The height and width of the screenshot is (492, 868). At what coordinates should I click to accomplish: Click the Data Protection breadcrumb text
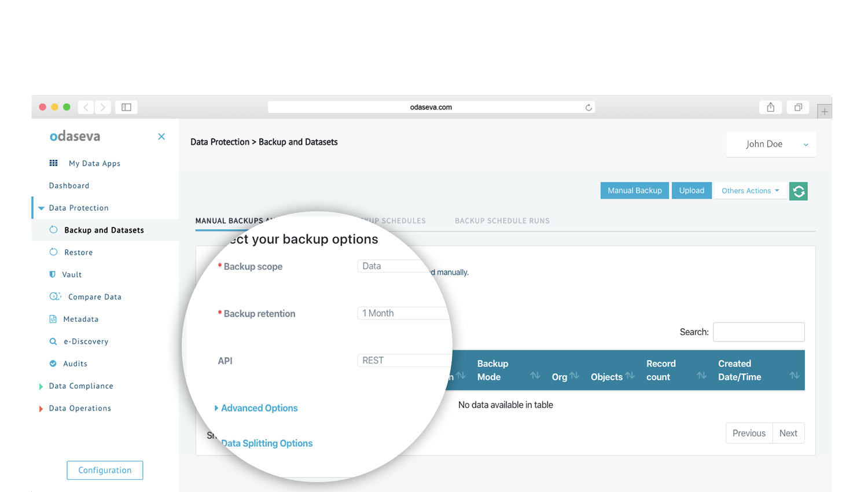click(x=220, y=142)
